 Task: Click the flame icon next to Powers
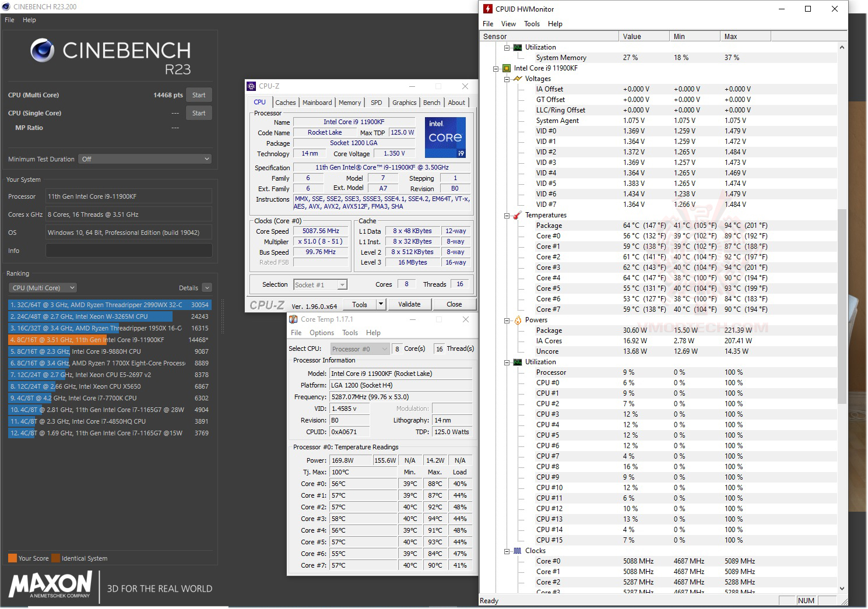coord(517,320)
